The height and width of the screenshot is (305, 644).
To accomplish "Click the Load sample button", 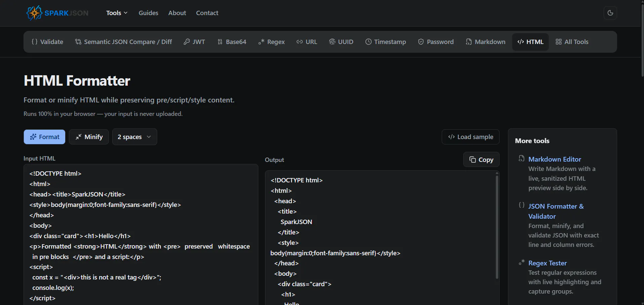I will click(470, 137).
